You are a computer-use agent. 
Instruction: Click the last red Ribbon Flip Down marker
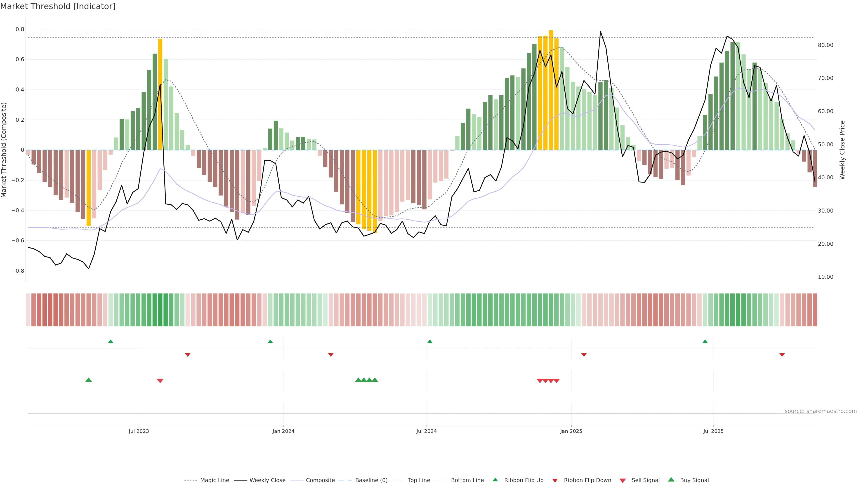click(782, 355)
